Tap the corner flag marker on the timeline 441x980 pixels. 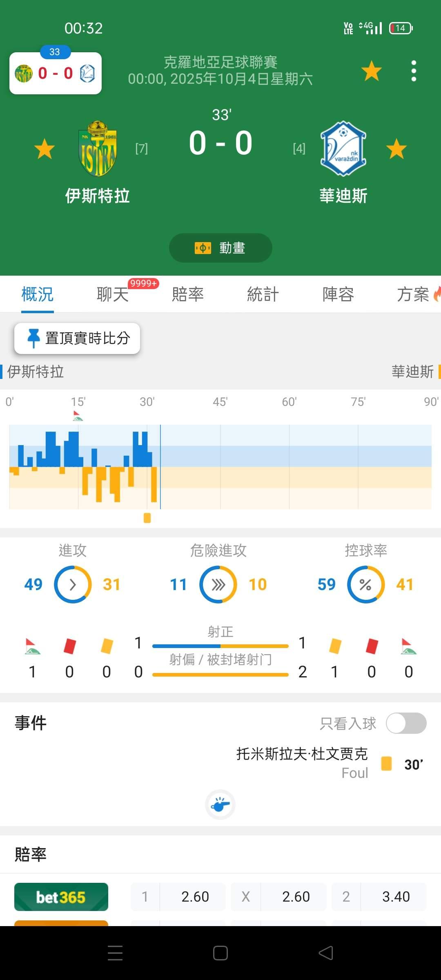pyautogui.click(x=78, y=416)
